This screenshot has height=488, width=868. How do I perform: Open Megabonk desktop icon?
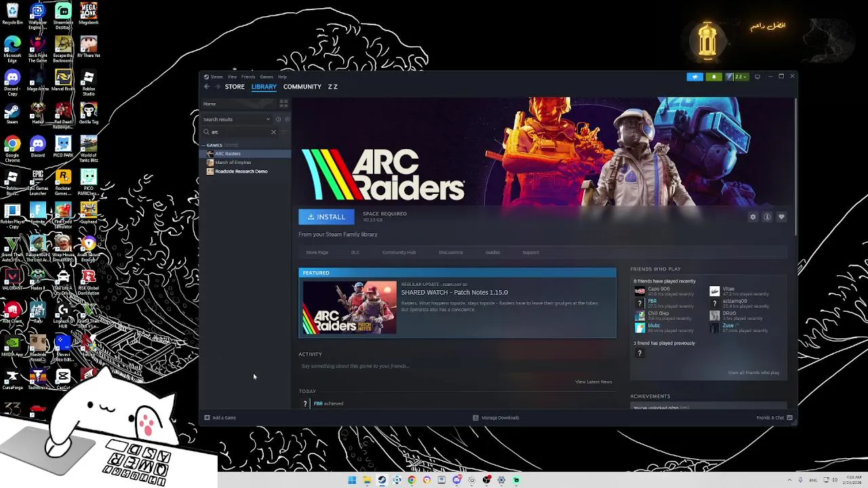(x=88, y=14)
